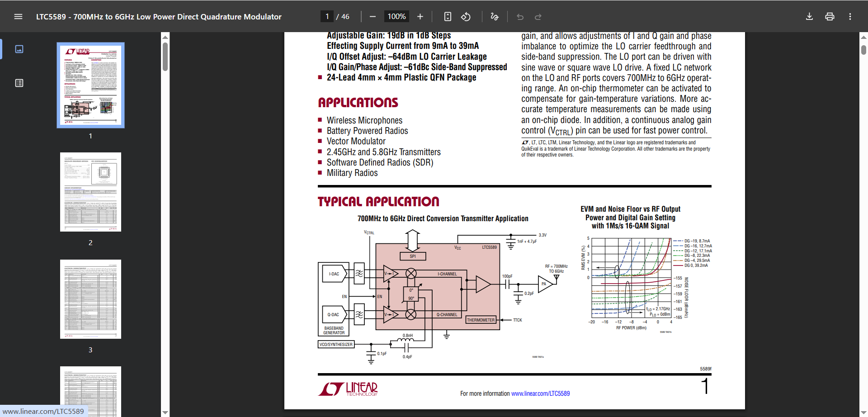The height and width of the screenshot is (417, 868).
Task: Click the I-DAC block in diagram
Action: coord(335,274)
